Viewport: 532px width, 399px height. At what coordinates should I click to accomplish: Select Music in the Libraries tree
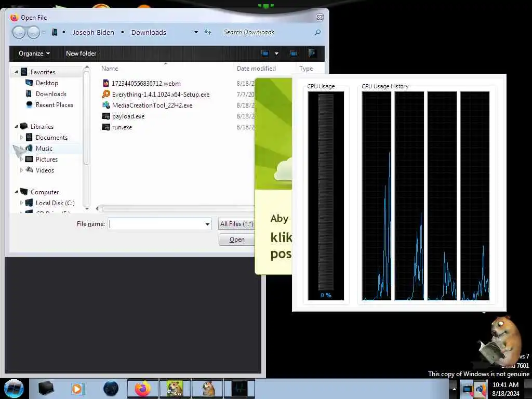(x=44, y=148)
